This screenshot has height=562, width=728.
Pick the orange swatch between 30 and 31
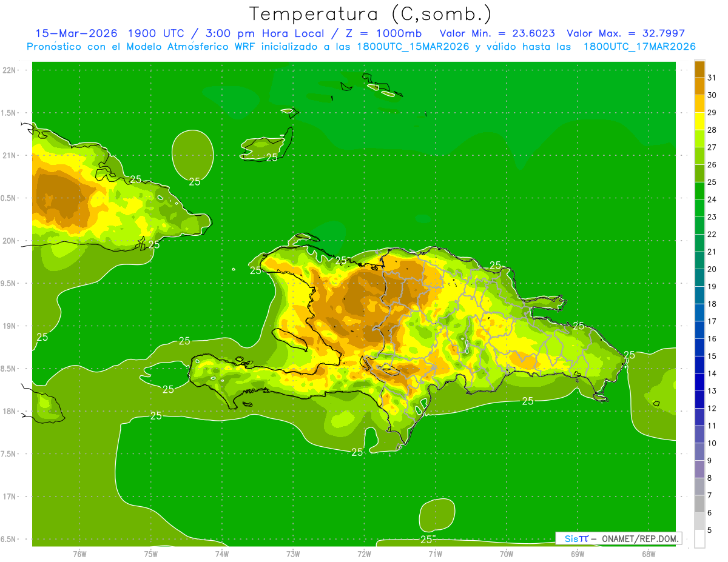[x=699, y=86]
